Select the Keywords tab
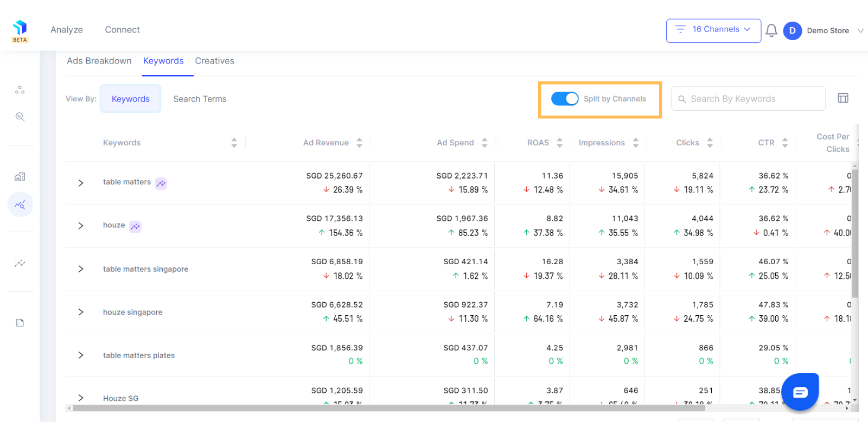Viewport: 868px width, 434px height. pos(163,61)
